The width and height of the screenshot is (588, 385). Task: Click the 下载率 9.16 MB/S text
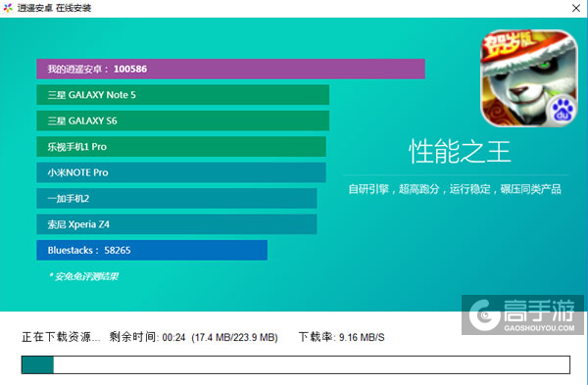[341, 337]
